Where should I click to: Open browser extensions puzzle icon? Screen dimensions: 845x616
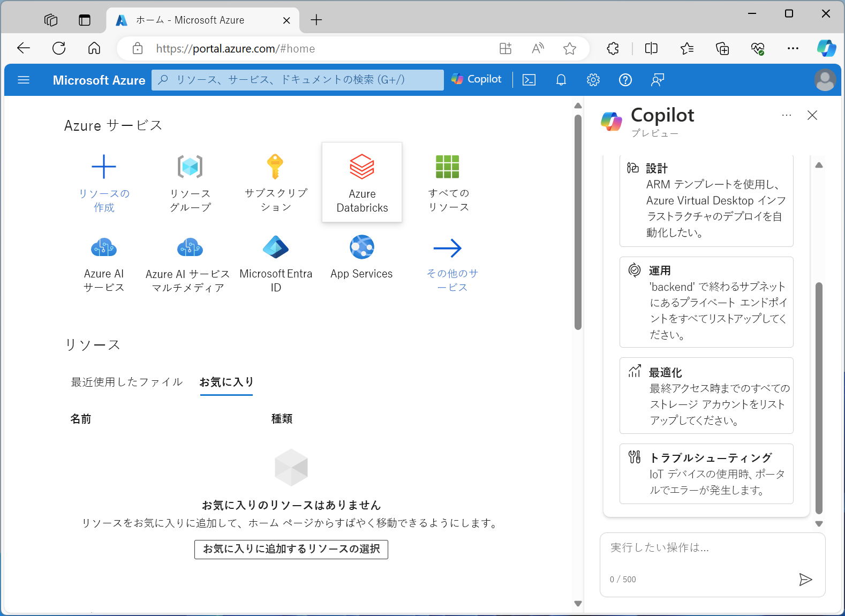point(613,49)
